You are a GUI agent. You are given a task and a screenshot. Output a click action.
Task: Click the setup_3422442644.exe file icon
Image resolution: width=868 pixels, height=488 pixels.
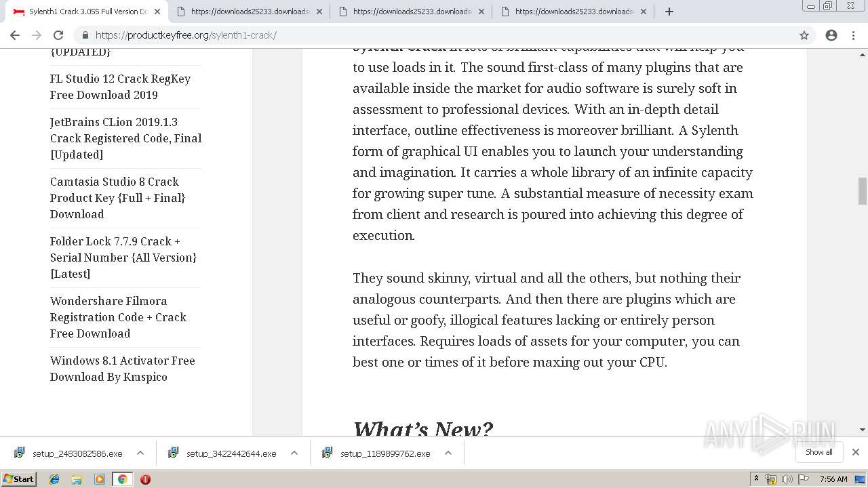tap(173, 453)
